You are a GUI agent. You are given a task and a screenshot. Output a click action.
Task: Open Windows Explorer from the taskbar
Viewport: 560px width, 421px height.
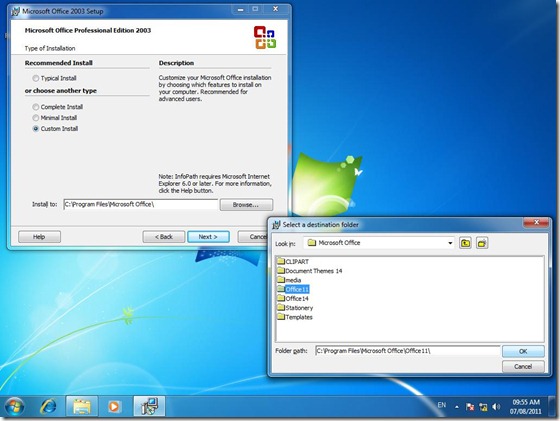(x=82, y=406)
